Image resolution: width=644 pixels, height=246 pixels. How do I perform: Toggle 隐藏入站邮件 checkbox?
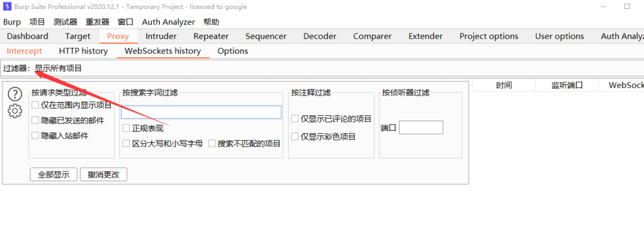coord(35,136)
